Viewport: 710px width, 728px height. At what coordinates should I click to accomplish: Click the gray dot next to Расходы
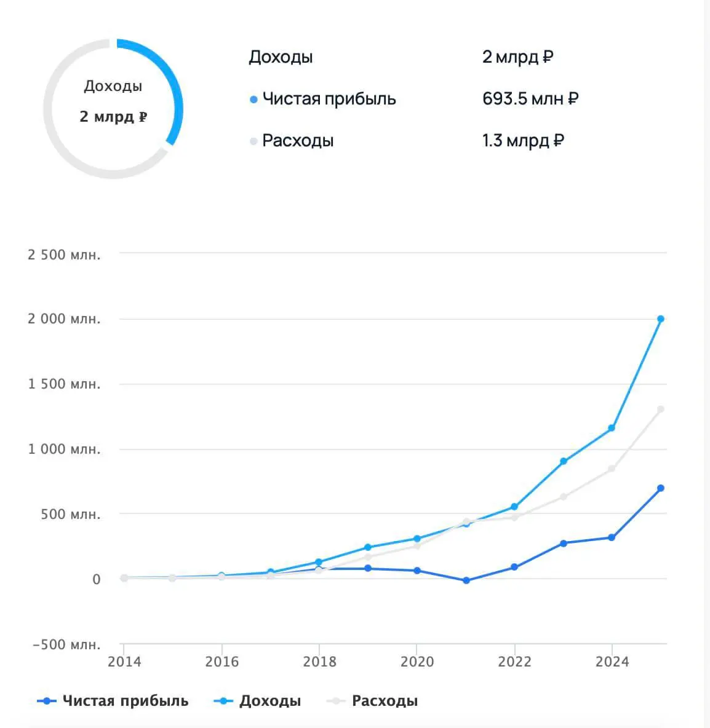[x=253, y=141]
